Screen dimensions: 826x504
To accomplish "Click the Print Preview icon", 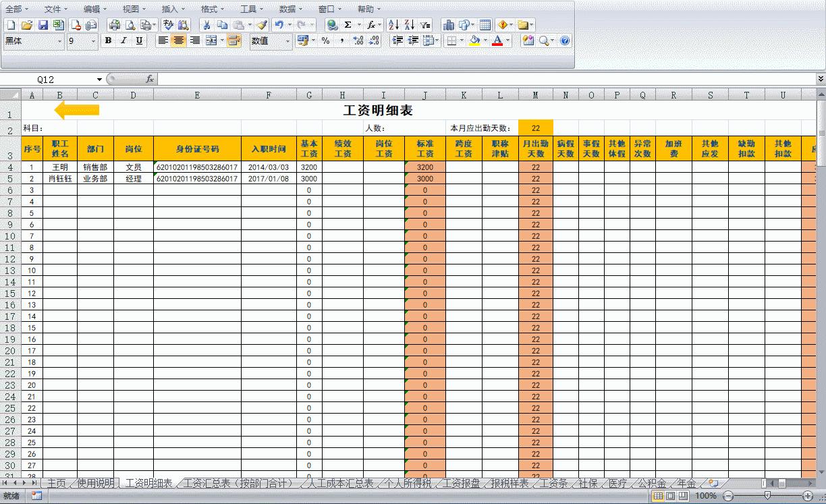I will click(130, 24).
